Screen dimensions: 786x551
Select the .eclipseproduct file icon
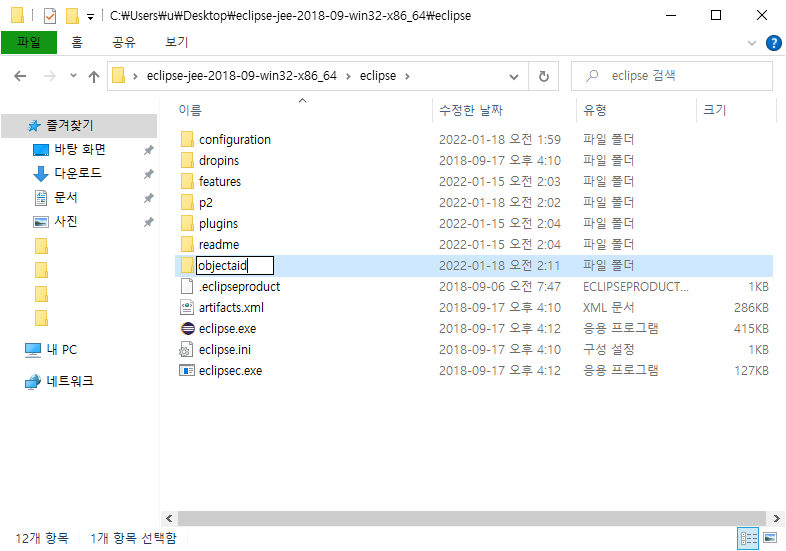187,286
